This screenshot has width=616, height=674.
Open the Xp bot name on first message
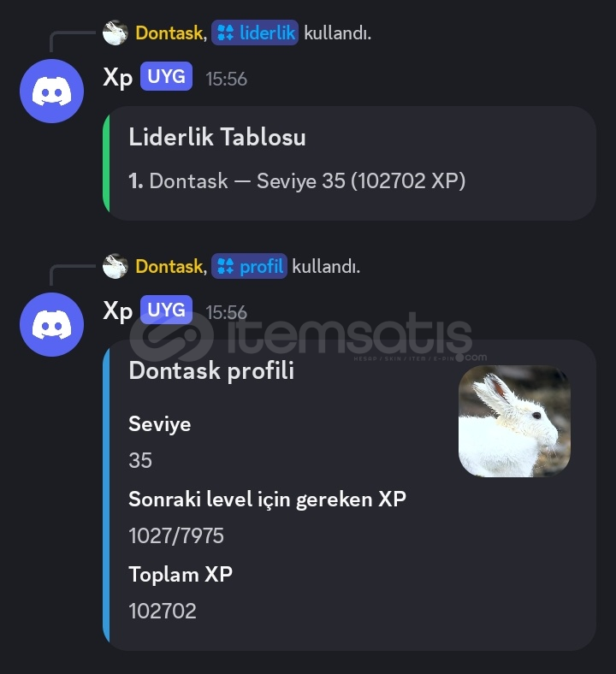click(118, 78)
